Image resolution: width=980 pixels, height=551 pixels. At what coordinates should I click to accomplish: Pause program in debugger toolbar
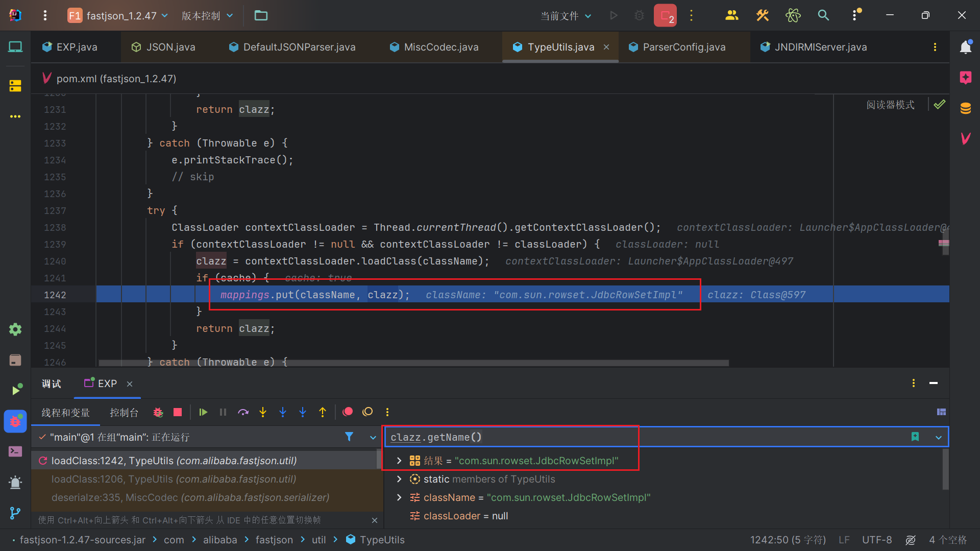223,412
